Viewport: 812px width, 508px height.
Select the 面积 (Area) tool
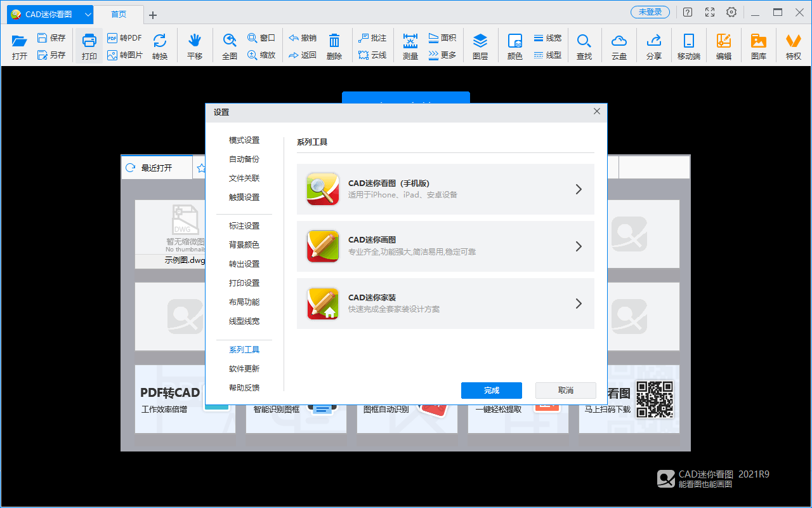point(442,38)
